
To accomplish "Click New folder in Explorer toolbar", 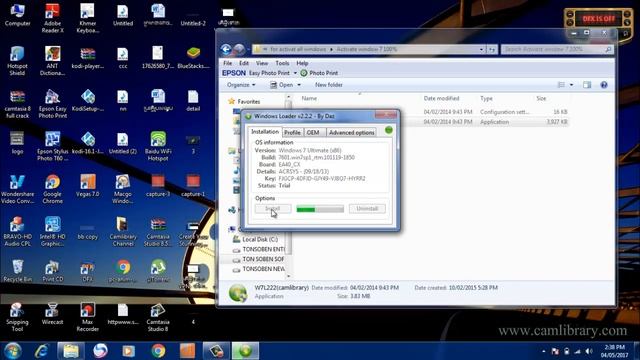I will pos(329,85).
